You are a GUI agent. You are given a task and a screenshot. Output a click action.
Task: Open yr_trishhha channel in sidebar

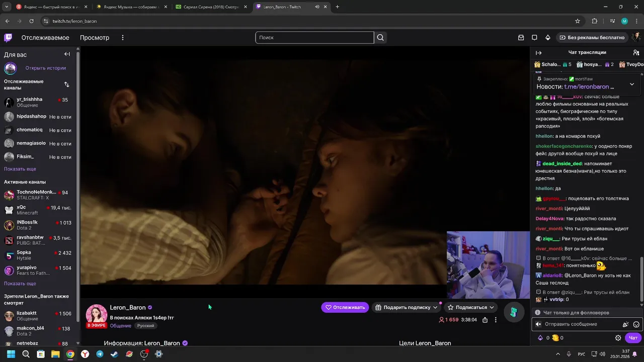pos(38,102)
